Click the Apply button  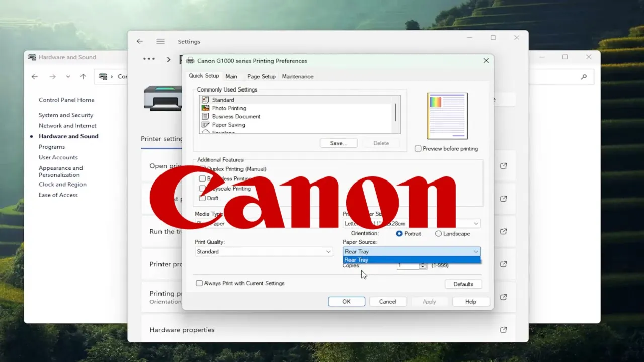[429, 302]
